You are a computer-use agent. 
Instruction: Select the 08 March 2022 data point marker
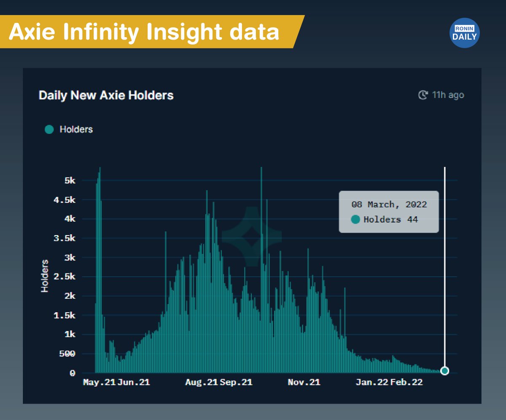[x=444, y=371]
